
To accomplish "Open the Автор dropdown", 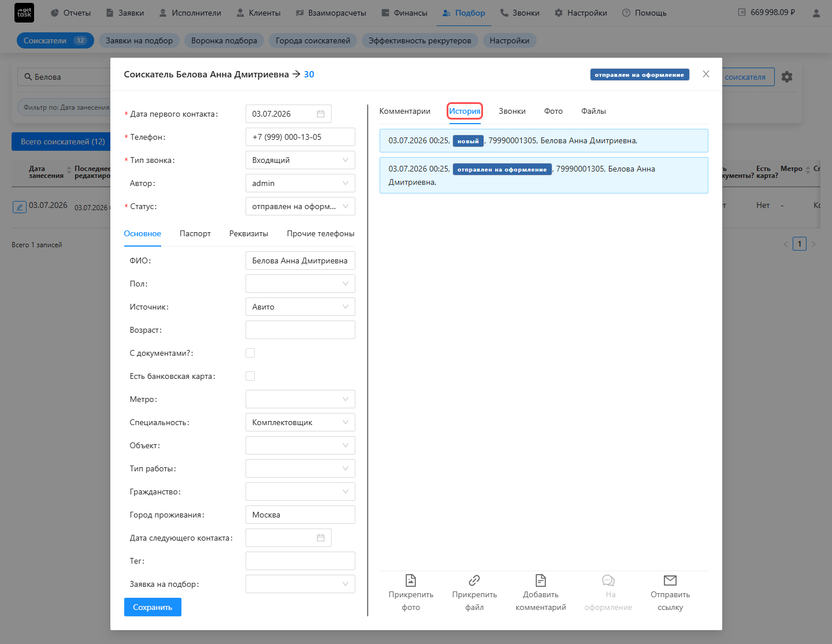I will (x=300, y=183).
